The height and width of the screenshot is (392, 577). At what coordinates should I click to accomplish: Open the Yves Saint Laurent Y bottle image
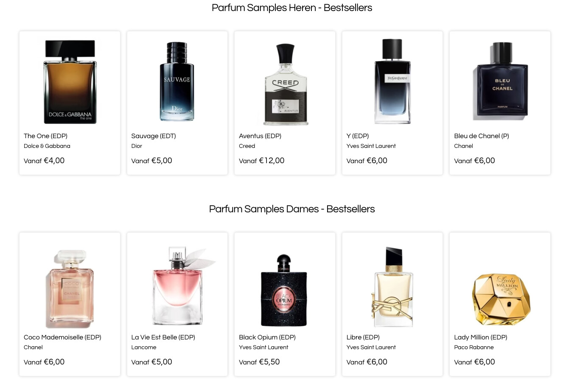[x=392, y=81]
